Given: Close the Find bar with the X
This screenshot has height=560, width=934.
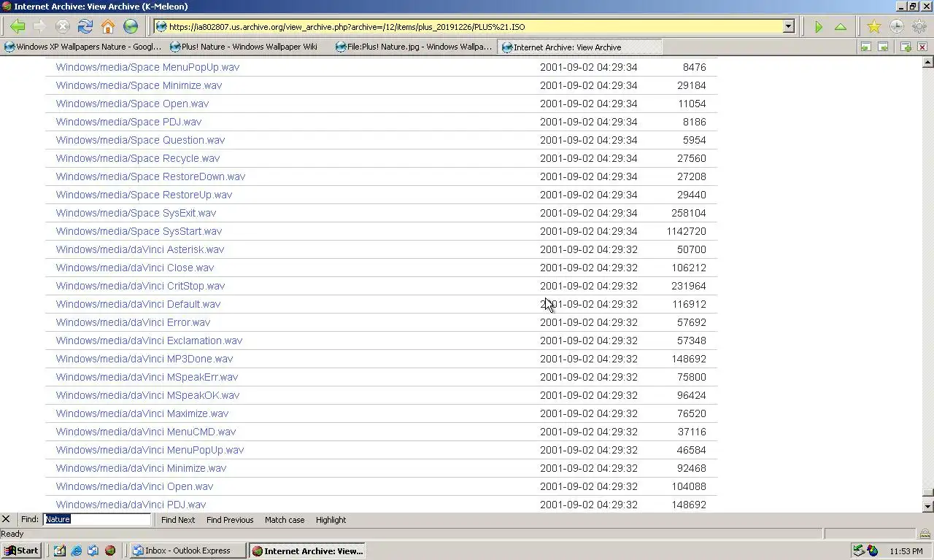Looking at the screenshot, I should 6,519.
